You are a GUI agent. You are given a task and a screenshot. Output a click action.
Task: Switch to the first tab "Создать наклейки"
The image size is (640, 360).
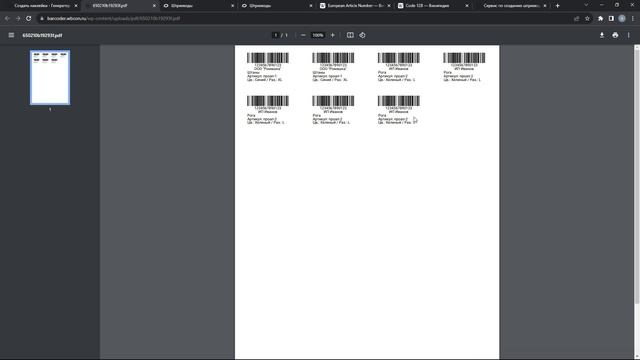point(41,6)
